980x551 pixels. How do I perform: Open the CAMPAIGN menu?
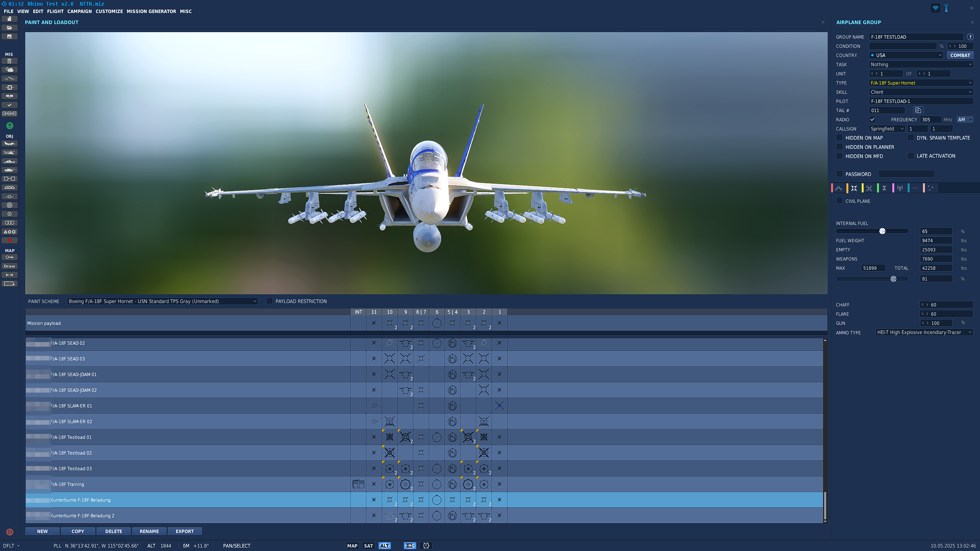(80, 11)
